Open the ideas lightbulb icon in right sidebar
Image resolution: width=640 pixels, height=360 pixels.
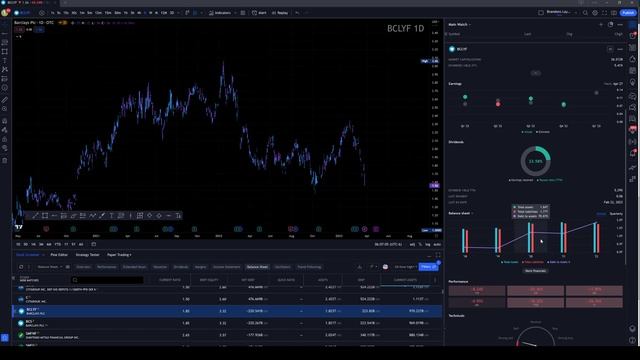633,82
